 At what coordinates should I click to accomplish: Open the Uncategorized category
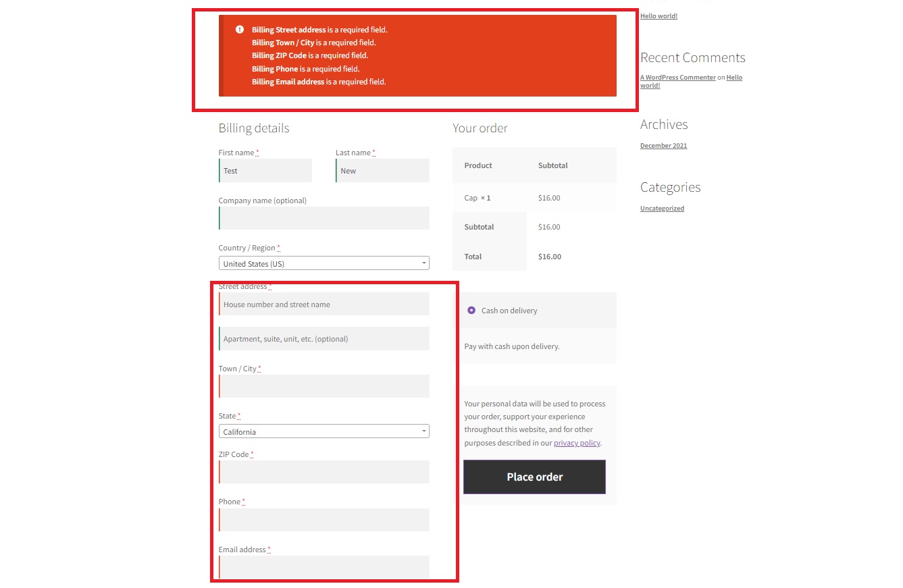pyautogui.click(x=662, y=208)
